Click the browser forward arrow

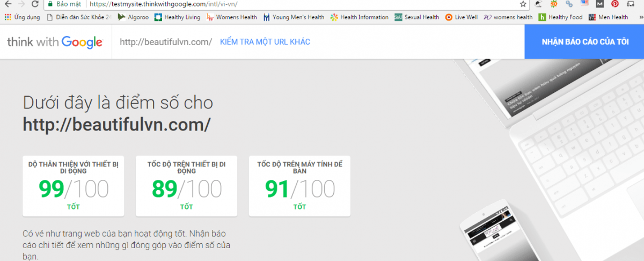(x=21, y=4)
